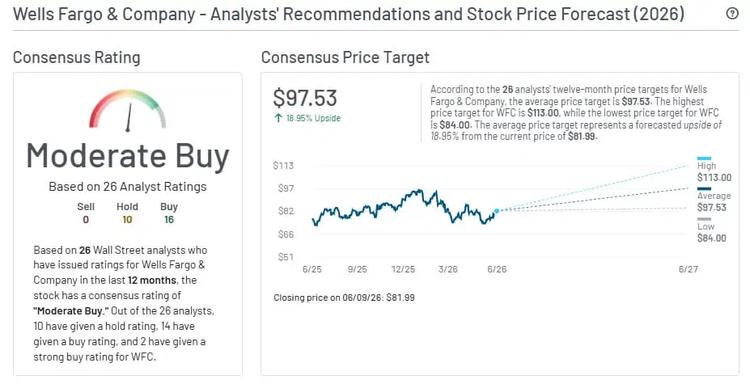Click the 6/27 x-axis date label
This screenshot has height=384, width=750.
pyautogui.click(x=688, y=269)
